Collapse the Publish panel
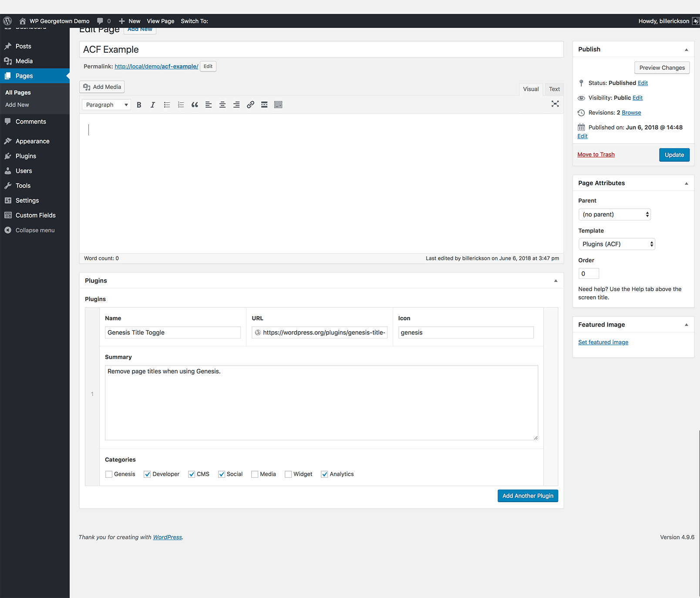Viewport: 700px width, 598px height. pos(687,50)
